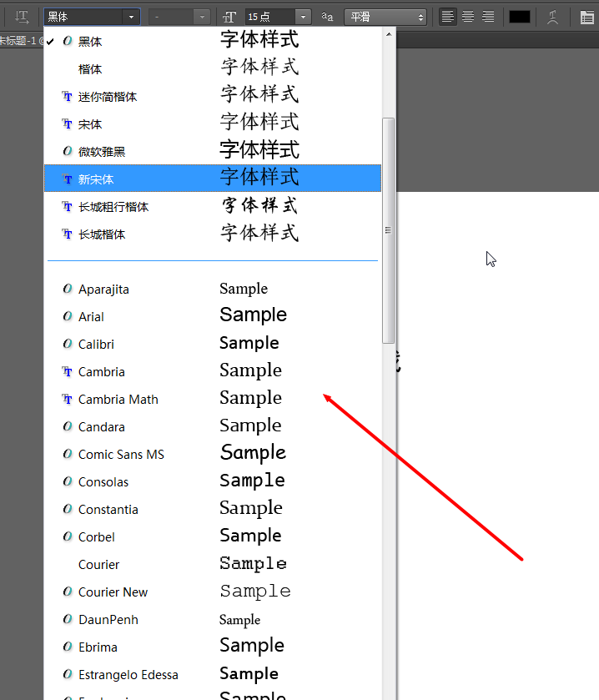Screen dimensions: 599x700
Task: Select the 迷你简楷体 font
Action: [x=213, y=97]
